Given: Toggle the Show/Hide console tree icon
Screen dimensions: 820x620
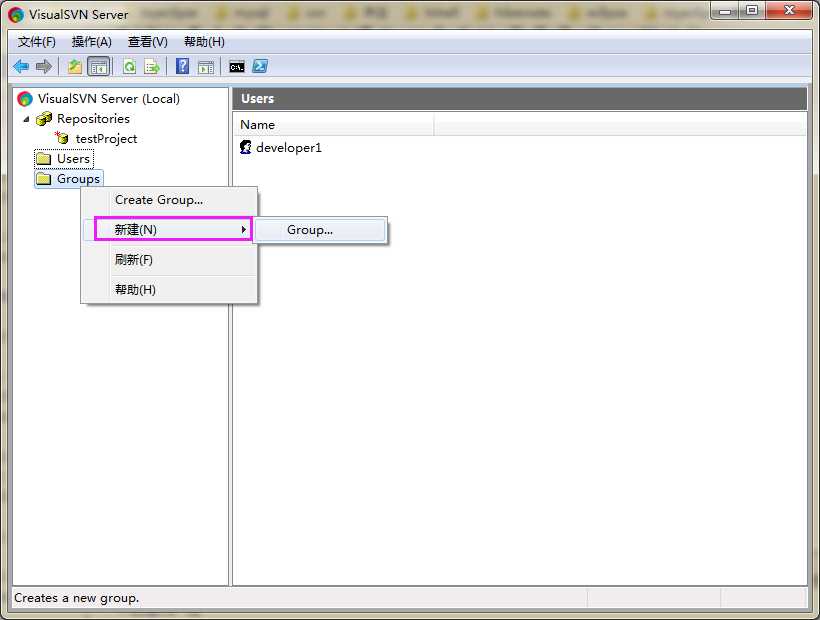Looking at the screenshot, I should coord(98,66).
